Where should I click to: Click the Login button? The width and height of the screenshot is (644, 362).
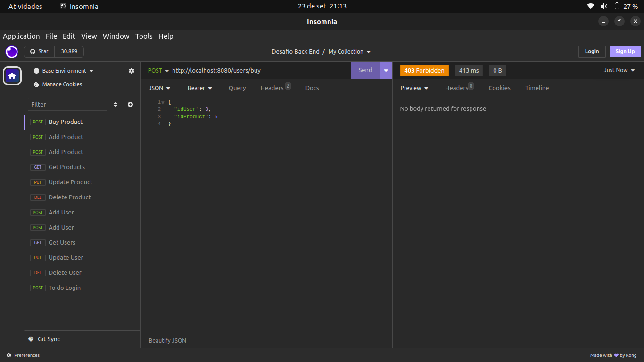592,52
